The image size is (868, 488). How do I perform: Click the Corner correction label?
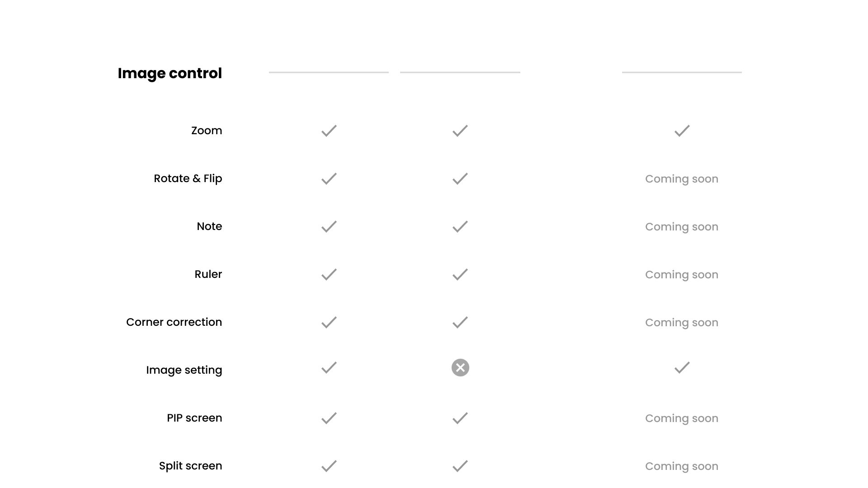(x=174, y=322)
